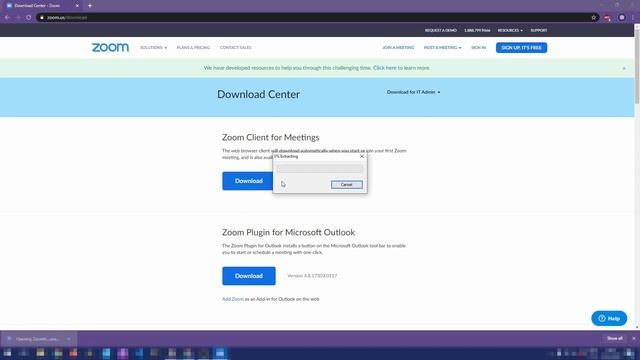Click the Zoom logo in the header
The image size is (640, 360).
coord(110,47)
